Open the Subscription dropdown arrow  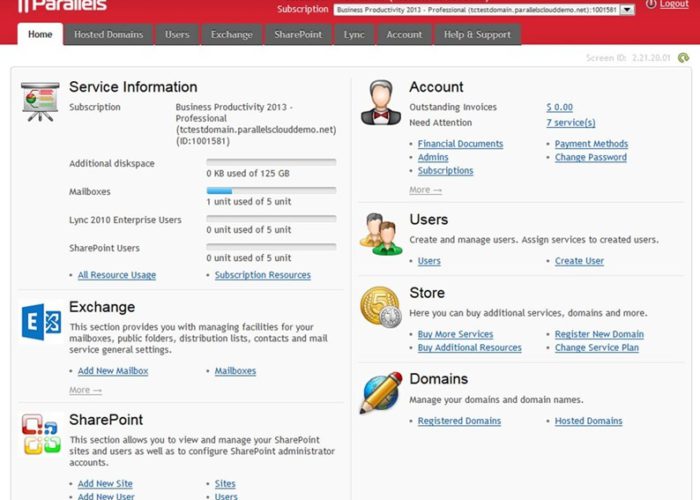[x=628, y=9]
